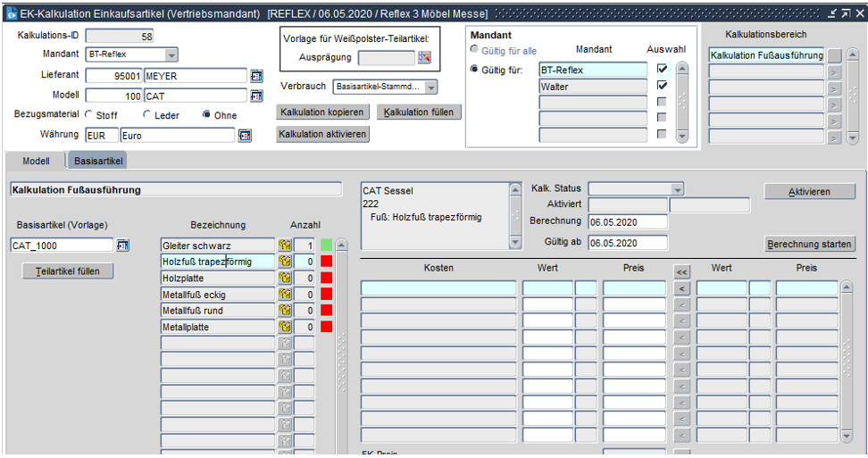Open lookup icon next to Lieferant MEYER

point(256,76)
